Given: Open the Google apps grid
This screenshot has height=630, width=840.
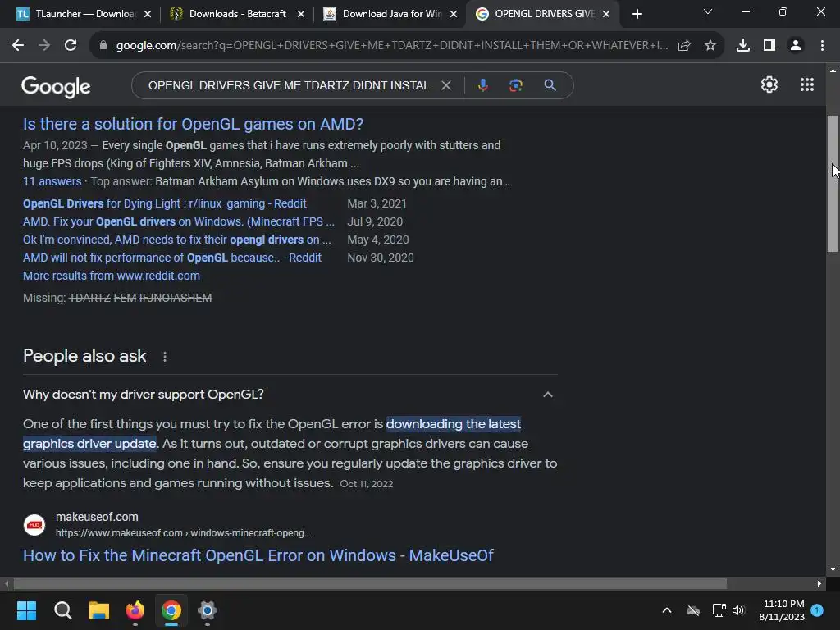Looking at the screenshot, I should pyautogui.click(x=807, y=84).
